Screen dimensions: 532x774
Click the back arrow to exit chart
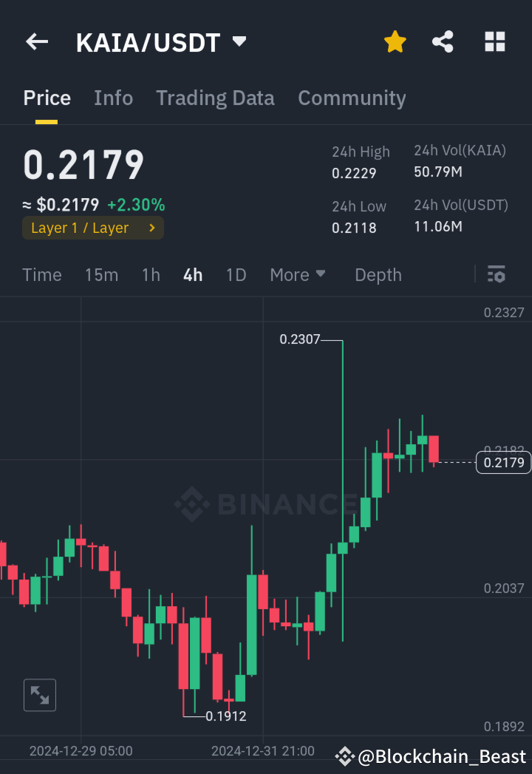tap(36, 41)
